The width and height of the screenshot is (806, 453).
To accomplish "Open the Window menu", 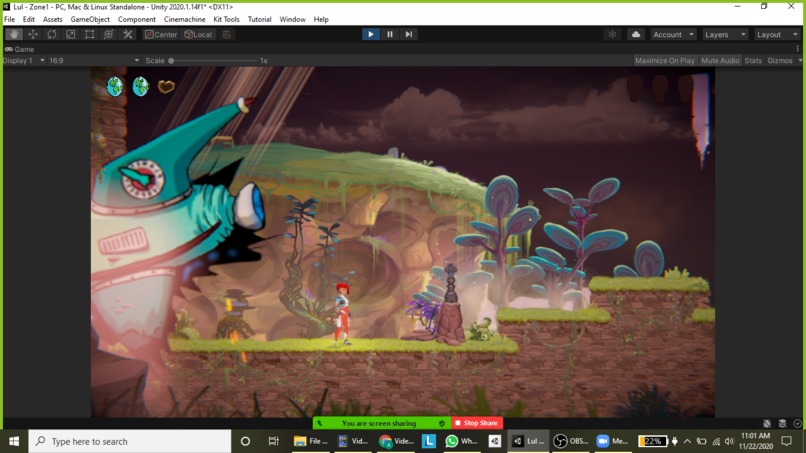I will tap(292, 20).
